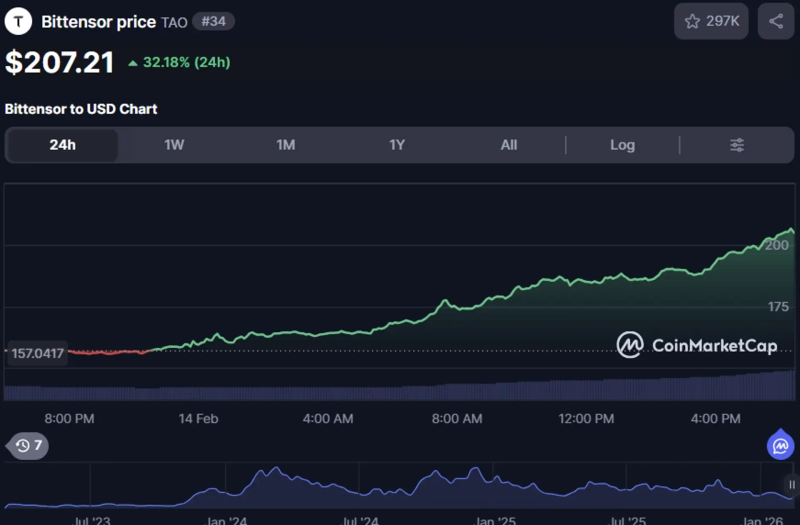Viewport: 800px width, 525px height.
Task: Click the CoinMarketCap watermark logo
Action: (697, 345)
